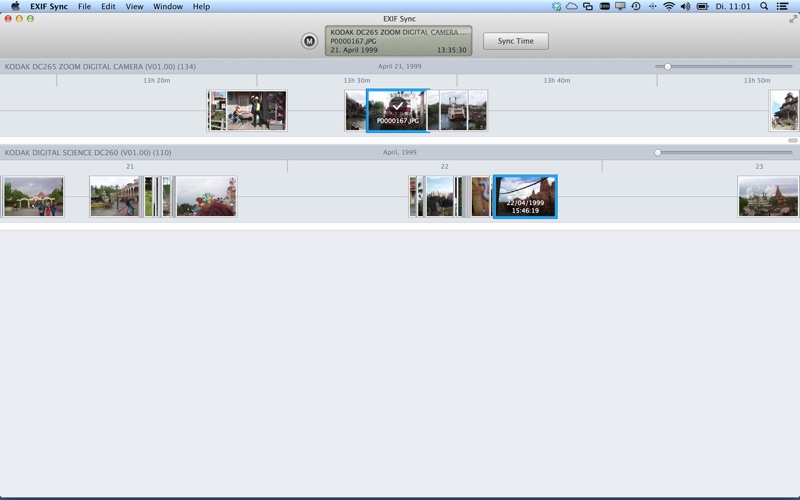Open the Apple menu
800x500 pixels.
[15, 6]
